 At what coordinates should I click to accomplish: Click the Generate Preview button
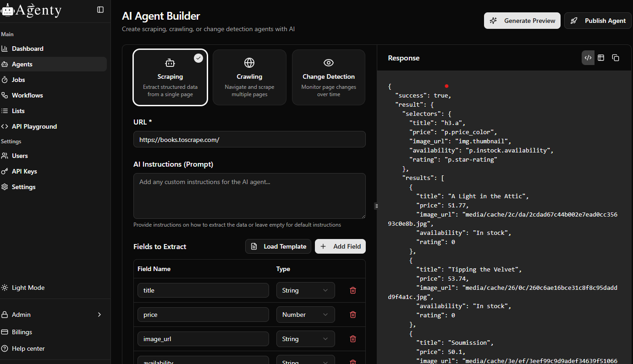click(522, 21)
